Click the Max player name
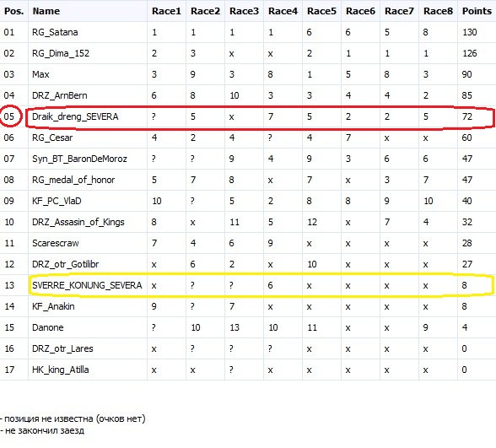This screenshot has height=448, width=496. [x=40, y=74]
